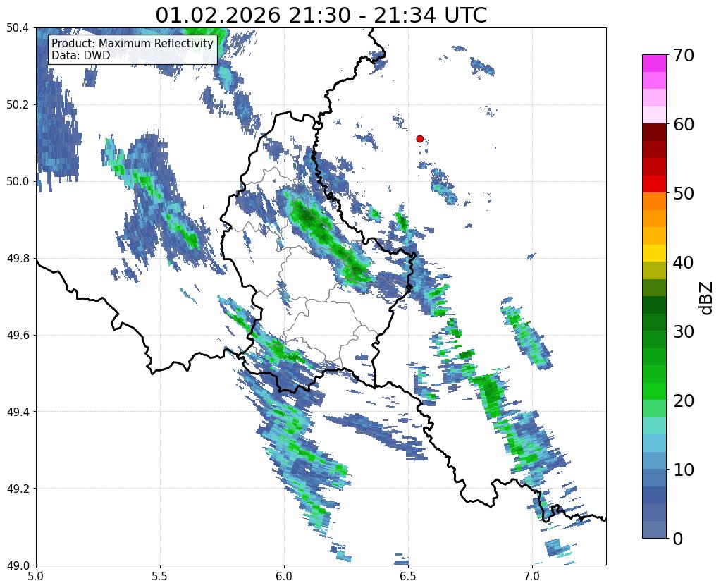The height and width of the screenshot is (588, 721).
Task: Click the latitude tick label 49.2
Action: coord(18,489)
